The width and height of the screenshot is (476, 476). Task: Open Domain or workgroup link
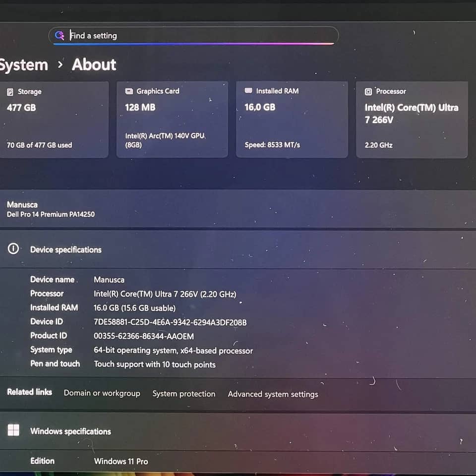click(102, 393)
